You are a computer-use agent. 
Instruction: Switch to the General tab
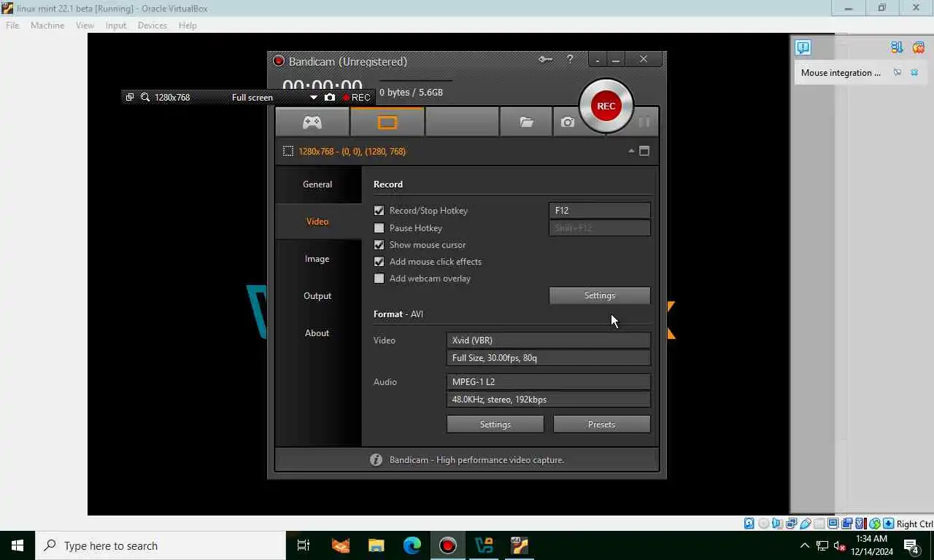pyautogui.click(x=317, y=184)
